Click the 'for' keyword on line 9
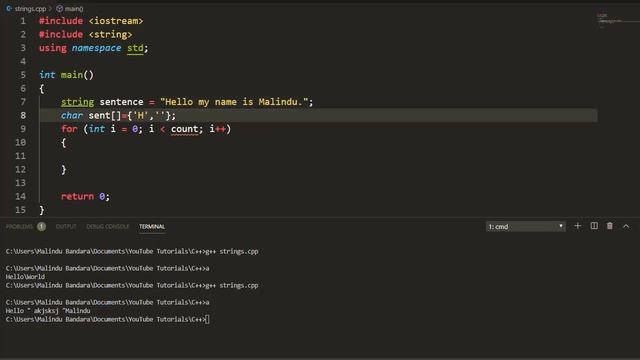The height and width of the screenshot is (360, 640). (69, 129)
